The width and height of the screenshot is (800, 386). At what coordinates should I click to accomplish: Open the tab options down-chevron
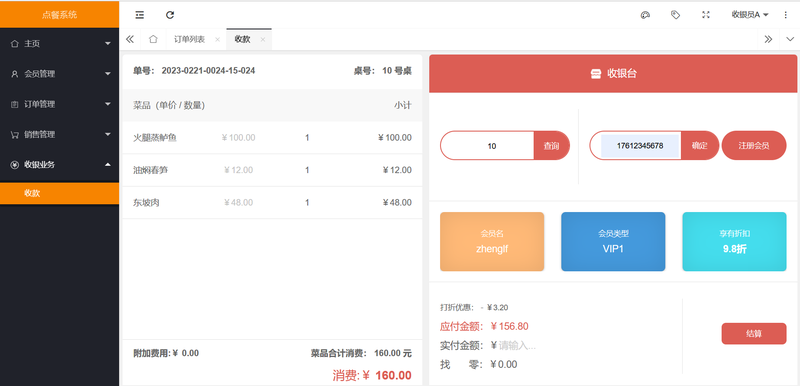[x=790, y=39]
